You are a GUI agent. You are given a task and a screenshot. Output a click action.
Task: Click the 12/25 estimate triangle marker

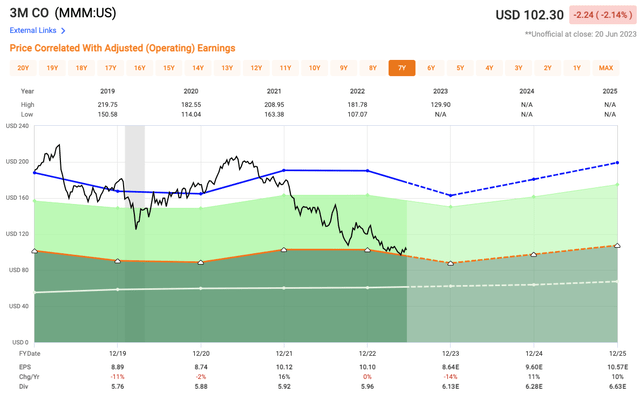click(617, 246)
